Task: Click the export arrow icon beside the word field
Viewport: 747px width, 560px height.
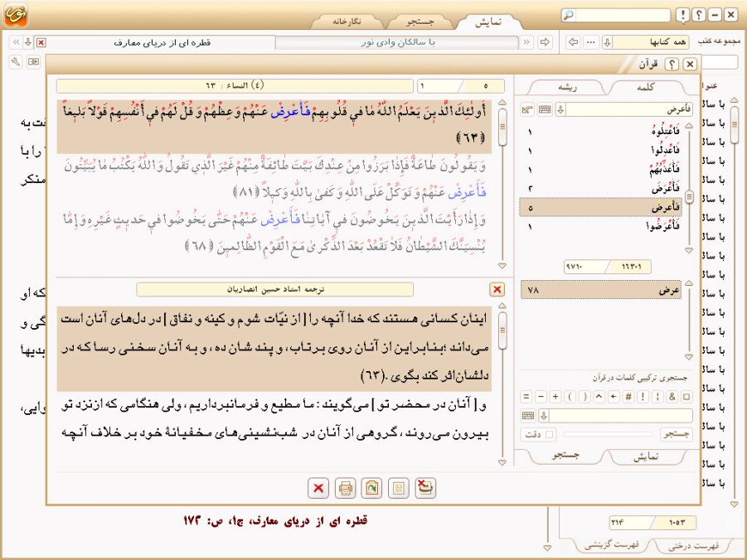Action: pos(527,109)
